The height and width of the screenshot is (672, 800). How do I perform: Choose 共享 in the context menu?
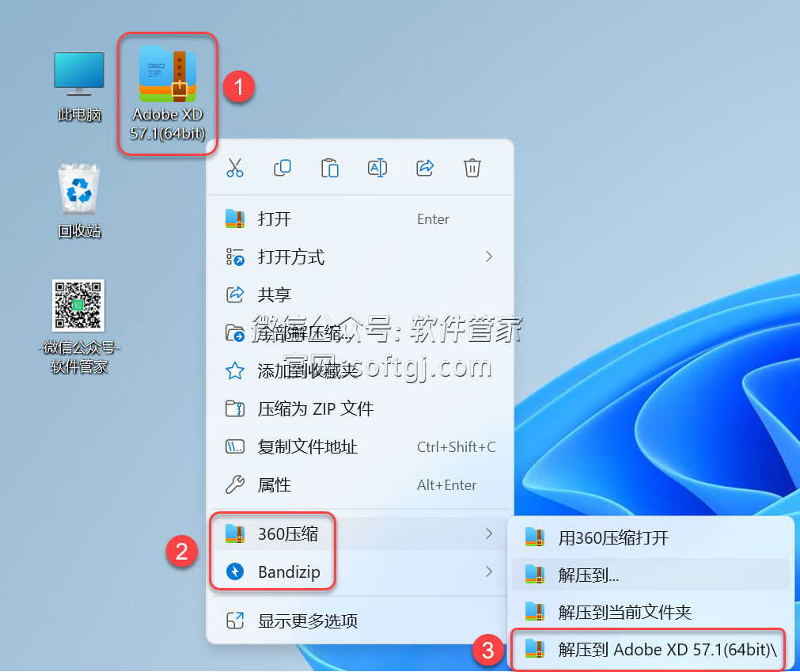point(360,294)
